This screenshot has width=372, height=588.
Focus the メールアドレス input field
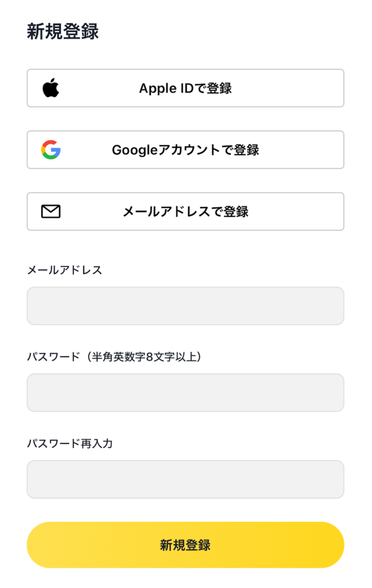point(185,306)
